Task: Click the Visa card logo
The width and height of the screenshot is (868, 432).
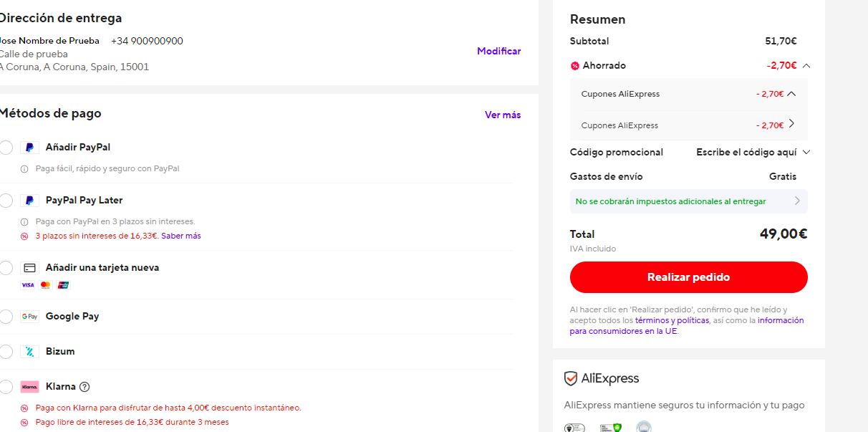Action: 28,285
